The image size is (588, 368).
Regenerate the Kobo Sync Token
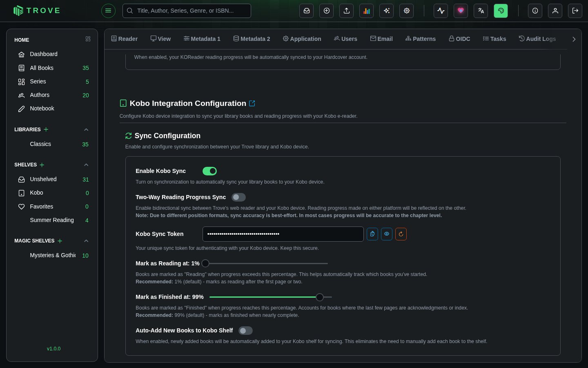point(401,234)
